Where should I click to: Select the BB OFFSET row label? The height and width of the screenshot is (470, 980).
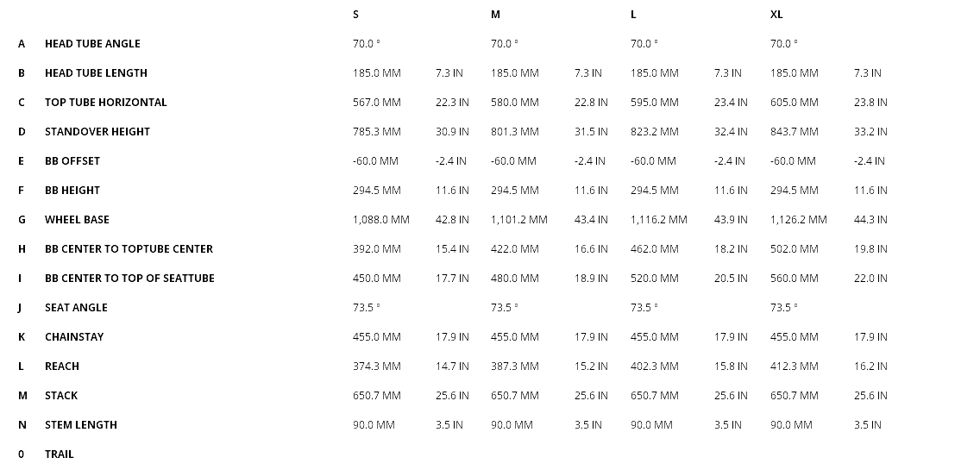tap(72, 161)
